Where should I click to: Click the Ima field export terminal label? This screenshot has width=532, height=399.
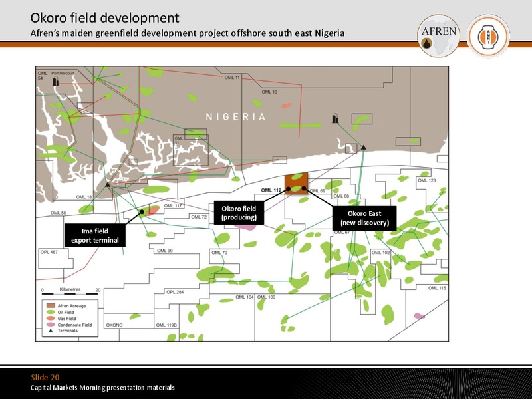click(x=95, y=235)
